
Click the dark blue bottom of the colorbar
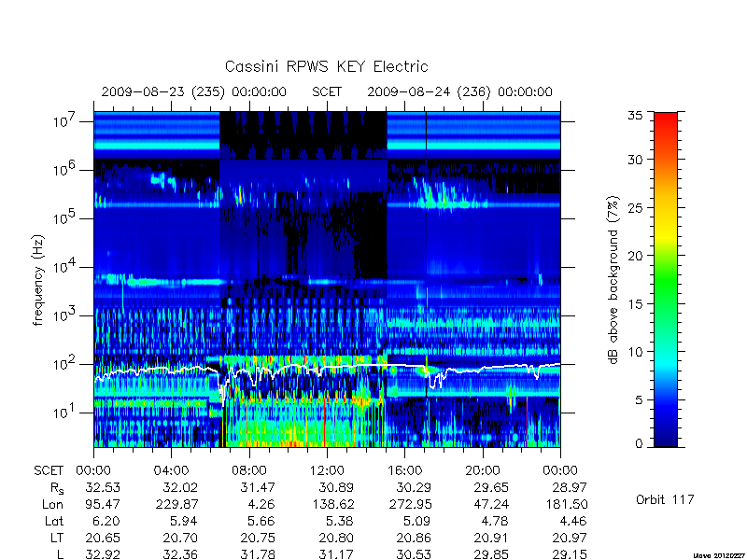point(666,436)
